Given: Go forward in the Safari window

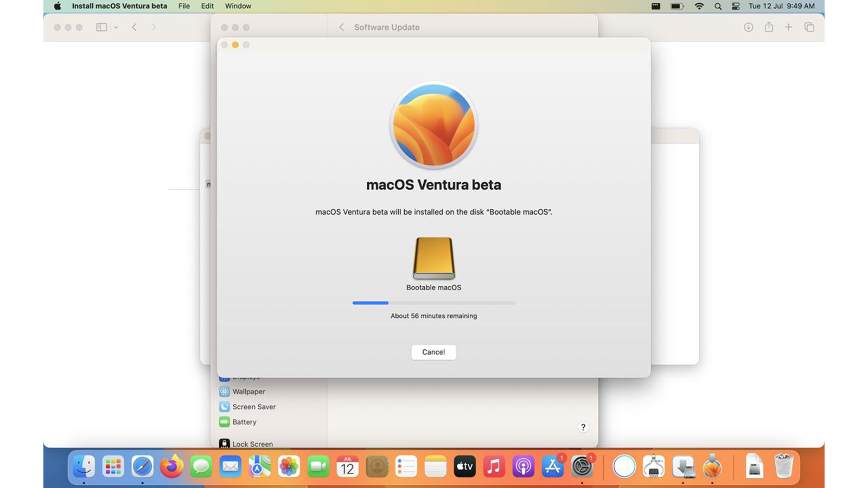Looking at the screenshot, I should pos(154,27).
